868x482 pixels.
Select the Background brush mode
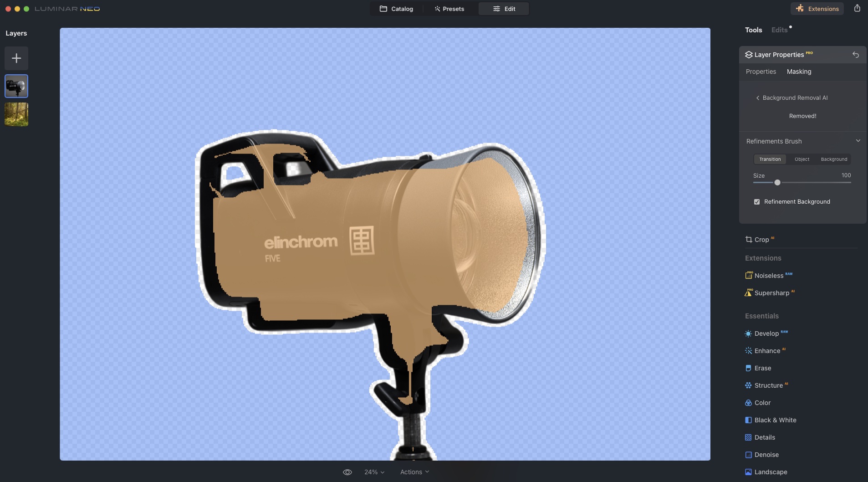point(834,159)
